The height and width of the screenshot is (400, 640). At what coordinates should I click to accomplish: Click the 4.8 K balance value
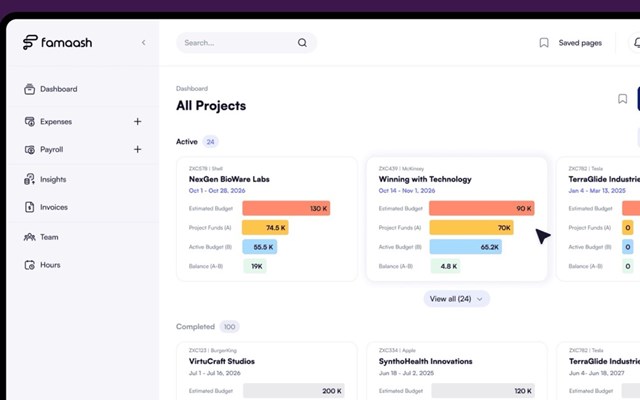click(445, 266)
